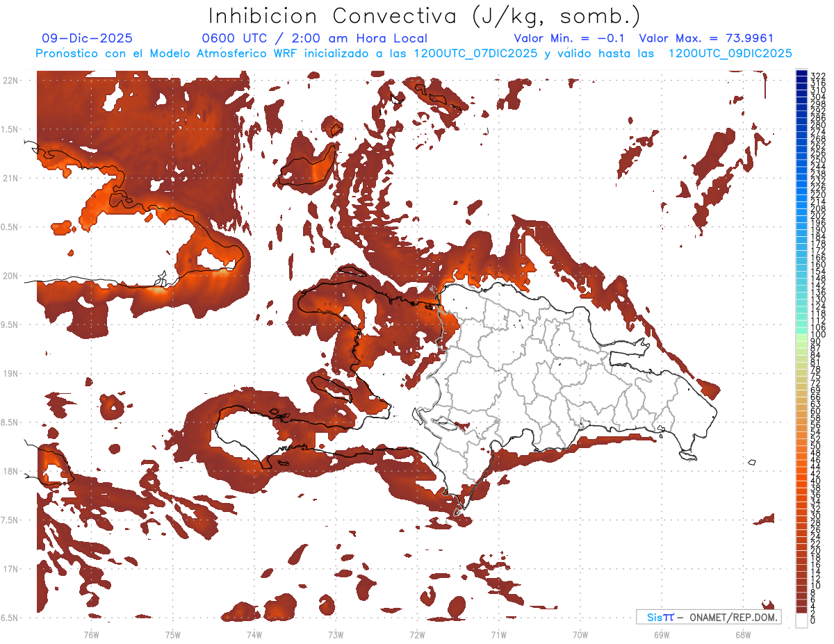Click the light green 100 legend swatch
Screen dimensions: 834x644
click(x=801, y=337)
